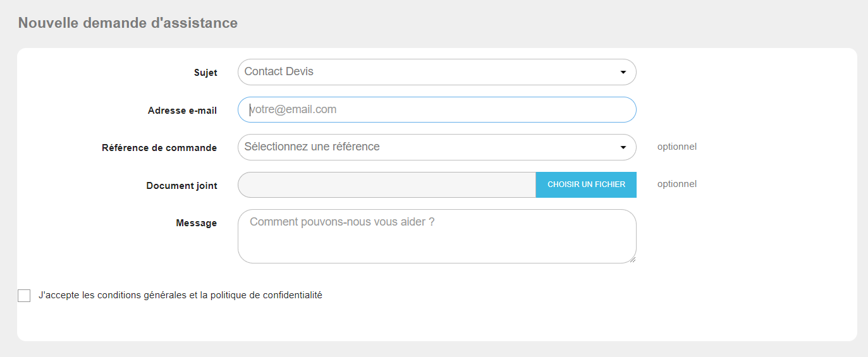Click the empty Document joint filename field
Viewport: 868px width, 357px height.
tap(387, 185)
